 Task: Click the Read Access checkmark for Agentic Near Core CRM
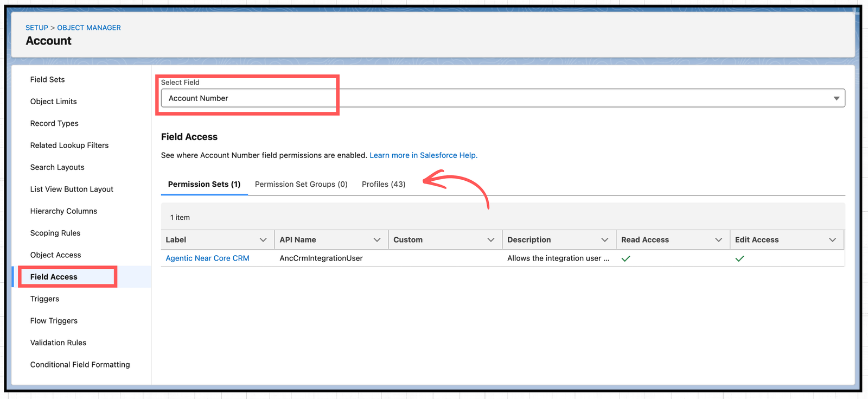pos(626,258)
